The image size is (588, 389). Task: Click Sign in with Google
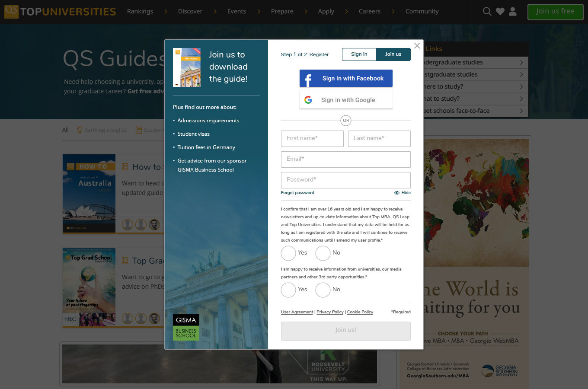coord(346,100)
